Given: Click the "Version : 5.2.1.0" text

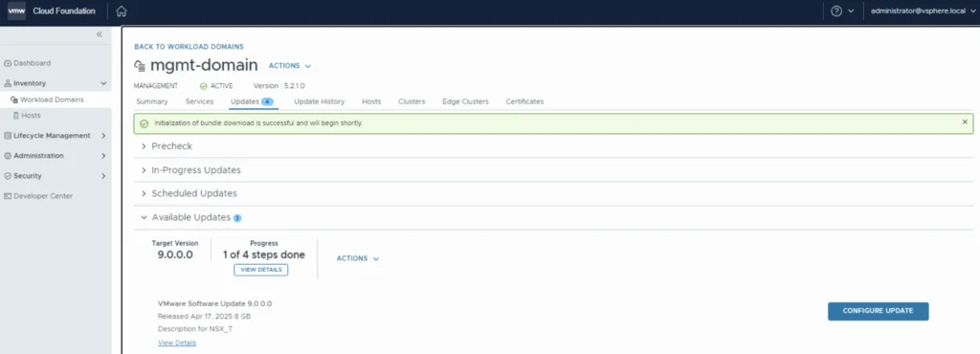Looking at the screenshot, I should tap(278, 86).
